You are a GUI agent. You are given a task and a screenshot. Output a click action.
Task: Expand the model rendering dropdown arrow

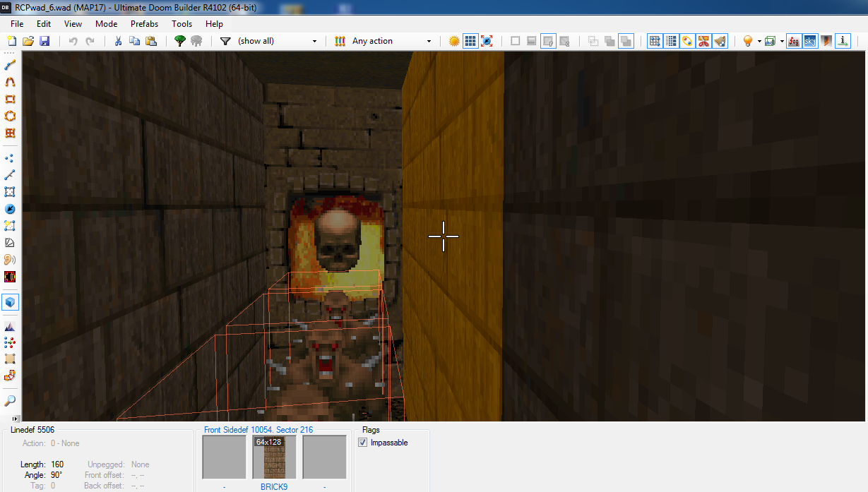point(782,41)
